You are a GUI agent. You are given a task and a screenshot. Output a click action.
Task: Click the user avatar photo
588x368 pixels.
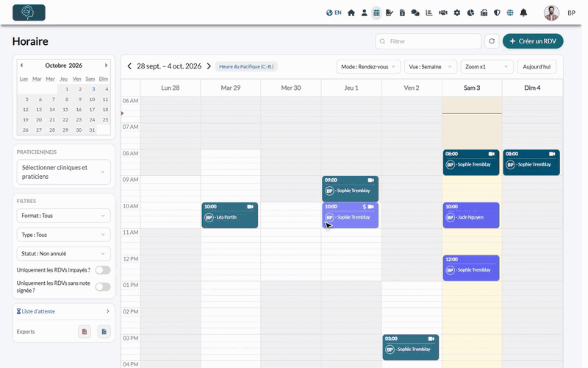pyautogui.click(x=551, y=13)
